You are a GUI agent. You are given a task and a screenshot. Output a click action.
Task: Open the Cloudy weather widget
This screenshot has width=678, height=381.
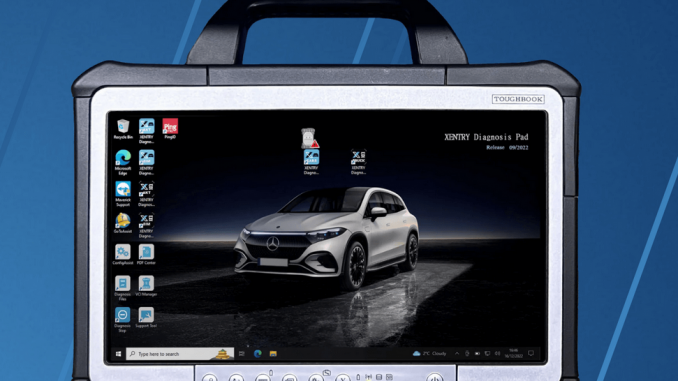(x=429, y=354)
